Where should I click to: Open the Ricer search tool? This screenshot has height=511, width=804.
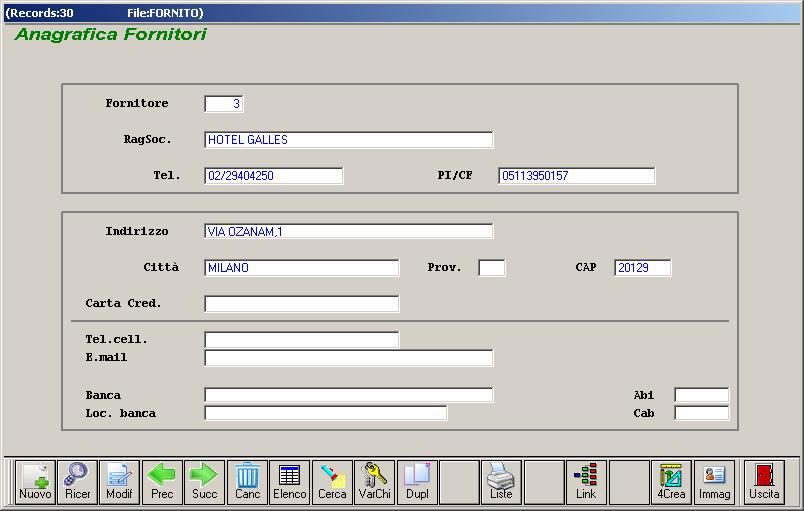tap(77, 482)
